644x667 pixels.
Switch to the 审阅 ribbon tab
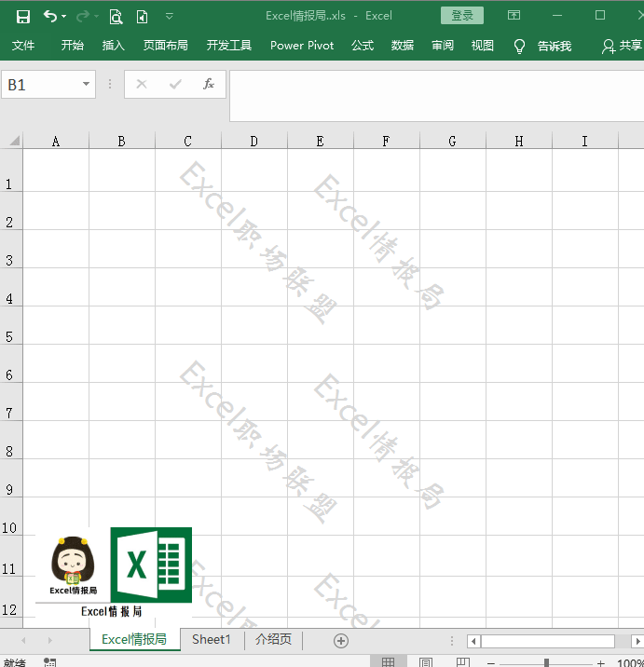pos(443,45)
